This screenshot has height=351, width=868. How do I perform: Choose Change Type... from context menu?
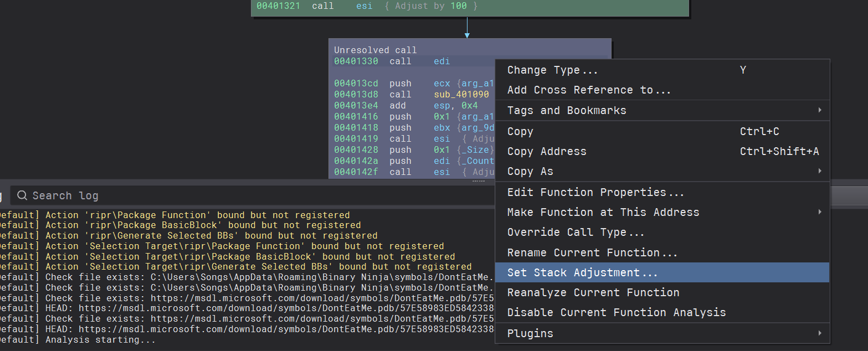click(x=552, y=70)
